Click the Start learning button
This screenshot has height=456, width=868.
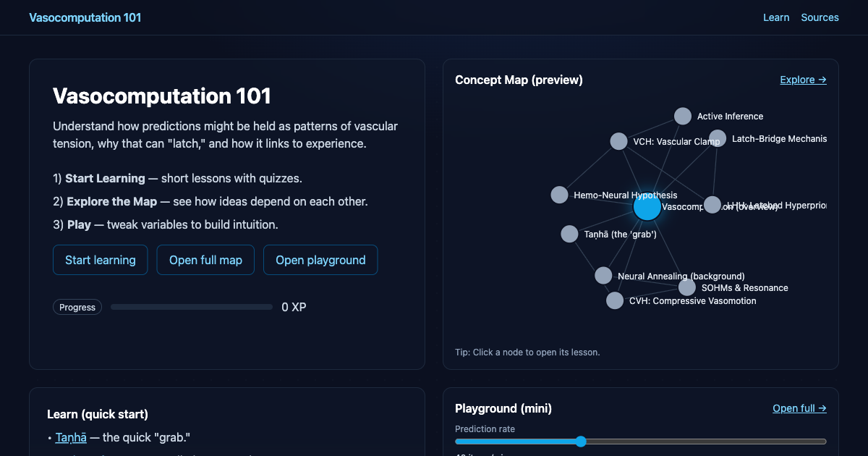100,260
